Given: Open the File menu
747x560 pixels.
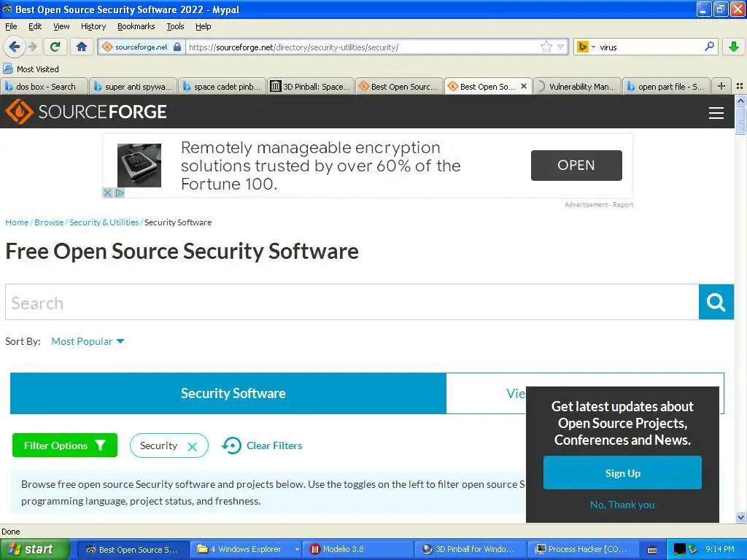Looking at the screenshot, I should (x=11, y=26).
